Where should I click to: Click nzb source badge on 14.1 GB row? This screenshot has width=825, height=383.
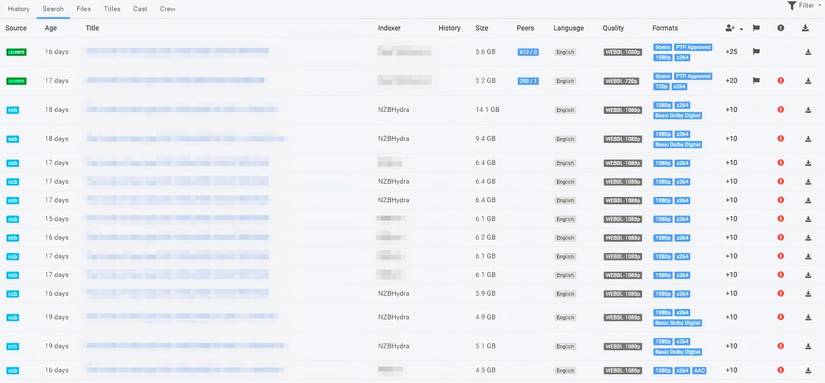13,110
